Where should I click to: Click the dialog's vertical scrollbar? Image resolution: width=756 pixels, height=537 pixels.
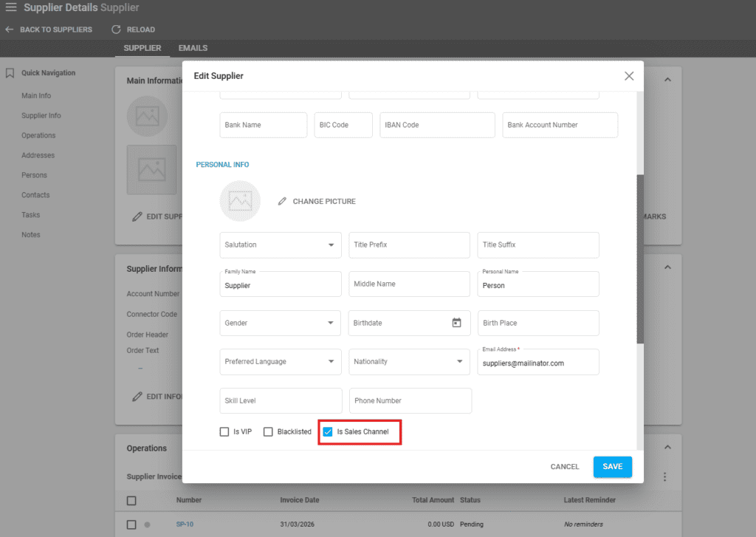[640, 259]
